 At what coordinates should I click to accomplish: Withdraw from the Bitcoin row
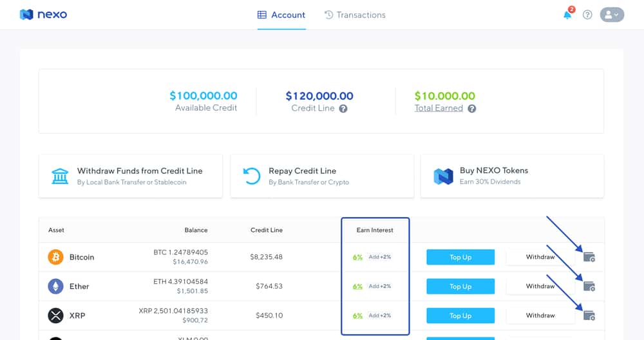point(540,257)
